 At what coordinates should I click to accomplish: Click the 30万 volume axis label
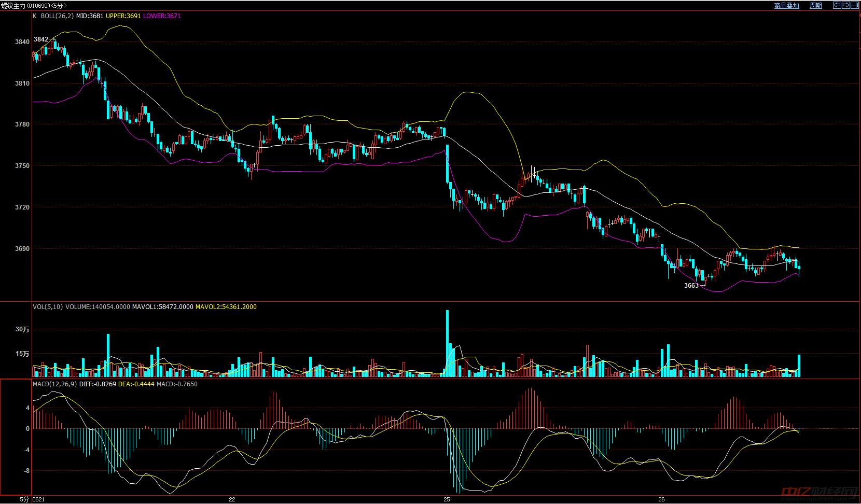22,329
